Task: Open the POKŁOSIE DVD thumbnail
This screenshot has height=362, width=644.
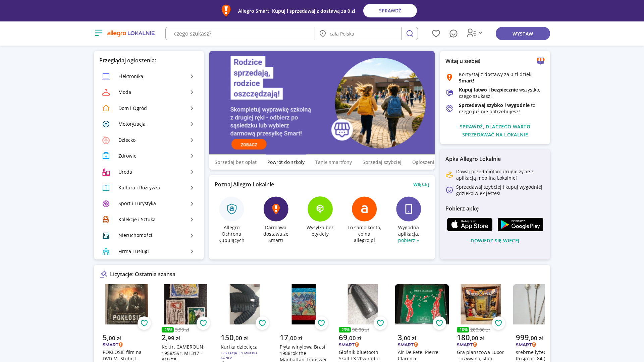Action: point(127,304)
